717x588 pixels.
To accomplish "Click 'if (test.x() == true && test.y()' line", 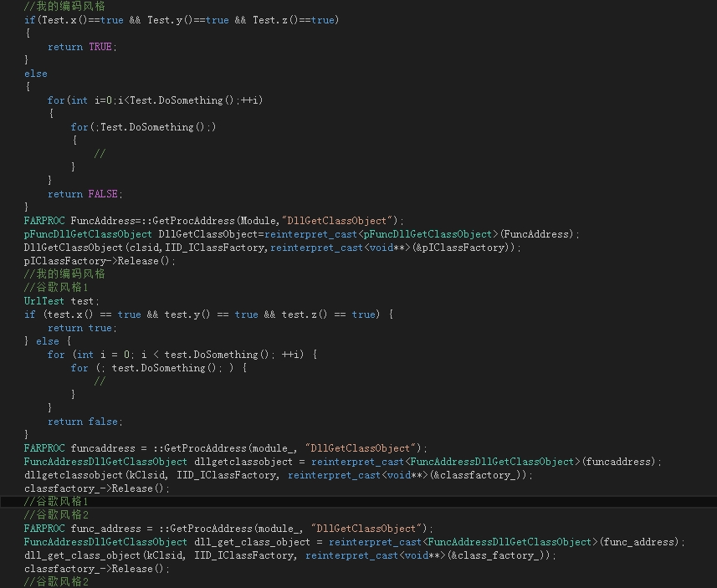I will click(x=208, y=314).
